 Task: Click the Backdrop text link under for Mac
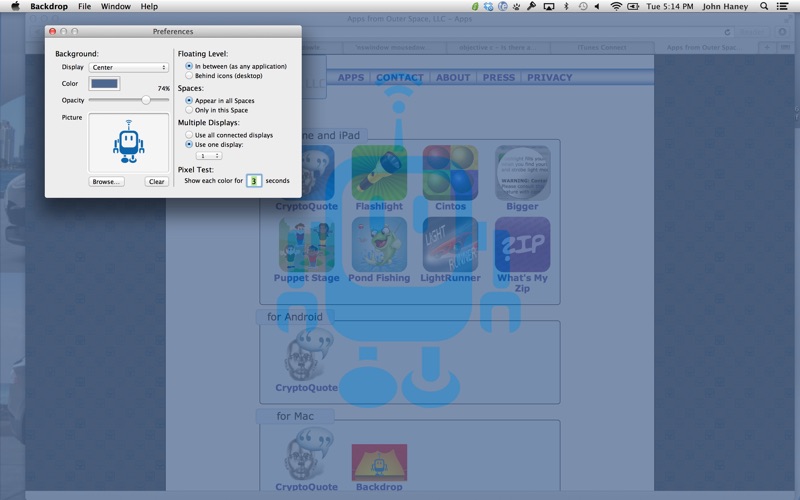point(379,487)
